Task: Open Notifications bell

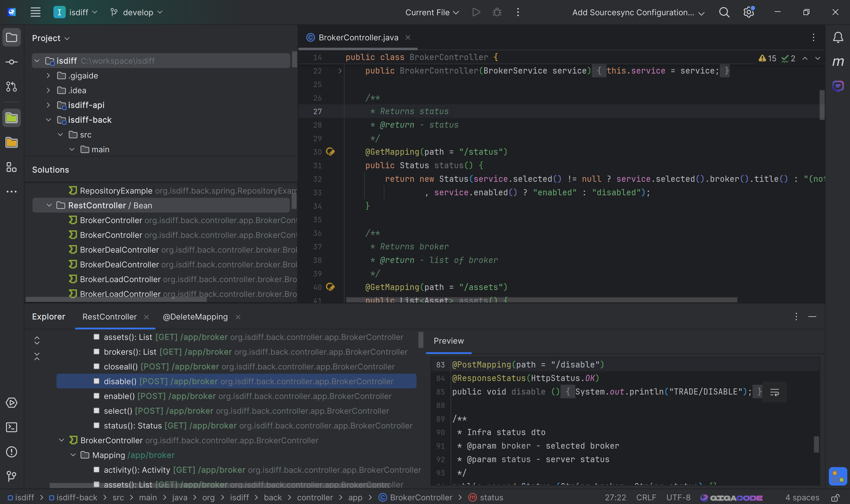Action: (838, 37)
